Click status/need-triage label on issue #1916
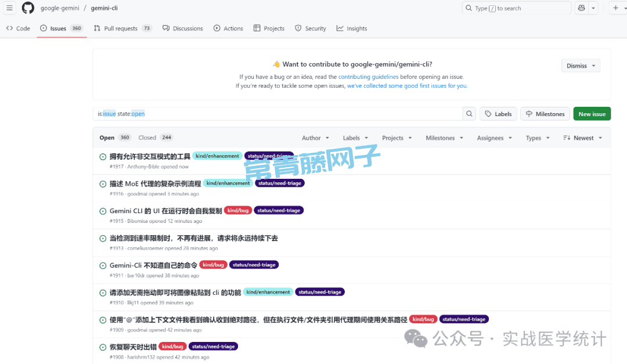 point(279,183)
